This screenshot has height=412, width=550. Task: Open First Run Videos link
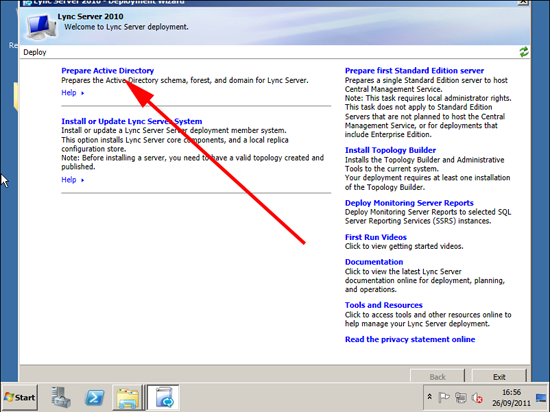pyautogui.click(x=376, y=237)
